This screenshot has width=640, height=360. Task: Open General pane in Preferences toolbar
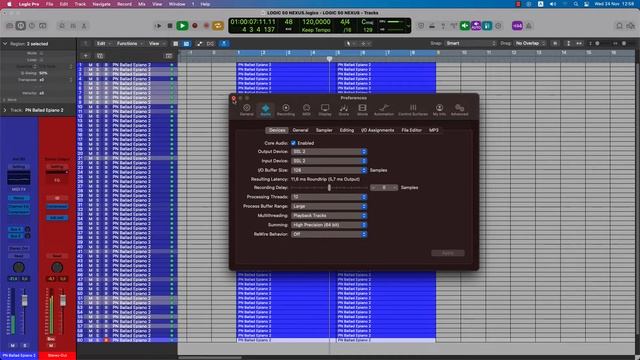pos(247,110)
